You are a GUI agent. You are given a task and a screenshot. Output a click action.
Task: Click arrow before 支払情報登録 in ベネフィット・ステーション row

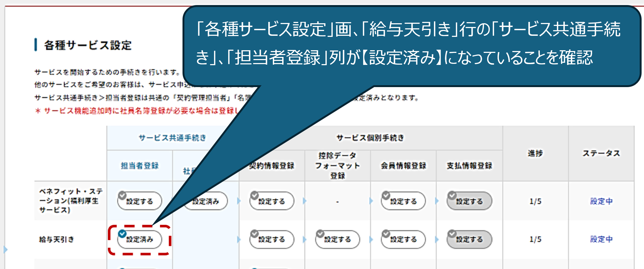pos(436,201)
